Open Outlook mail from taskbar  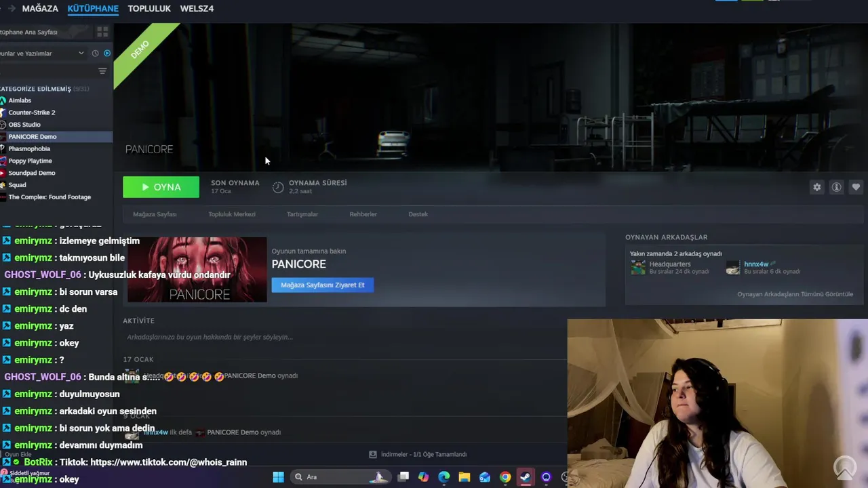tap(485, 477)
